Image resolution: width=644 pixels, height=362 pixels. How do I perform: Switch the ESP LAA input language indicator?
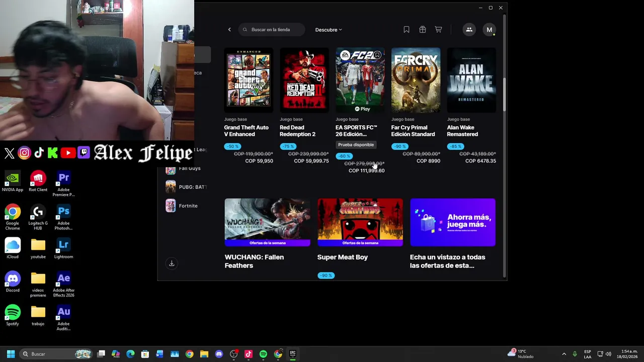[x=588, y=354]
